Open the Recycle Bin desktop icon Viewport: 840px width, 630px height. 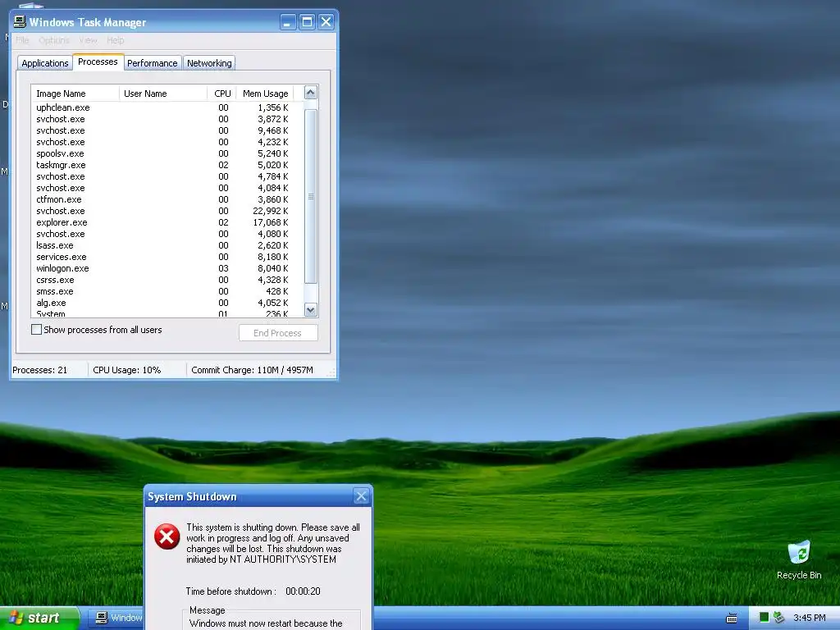click(x=799, y=559)
